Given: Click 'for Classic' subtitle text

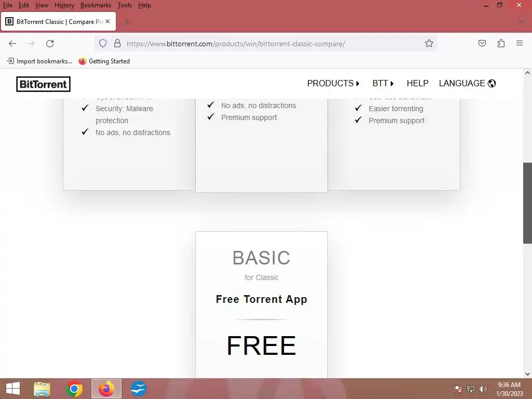Looking at the screenshot, I should point(262,277).
